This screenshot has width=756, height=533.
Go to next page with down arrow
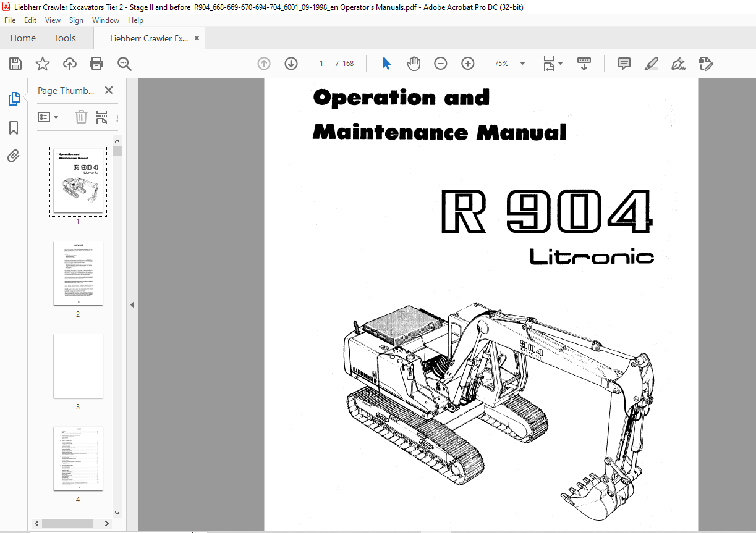click(291, 64)
